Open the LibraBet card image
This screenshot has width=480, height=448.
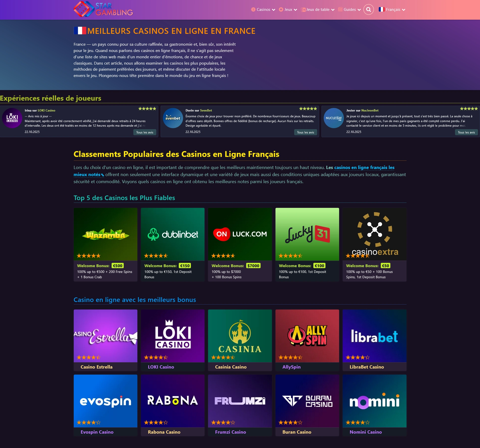374,336
